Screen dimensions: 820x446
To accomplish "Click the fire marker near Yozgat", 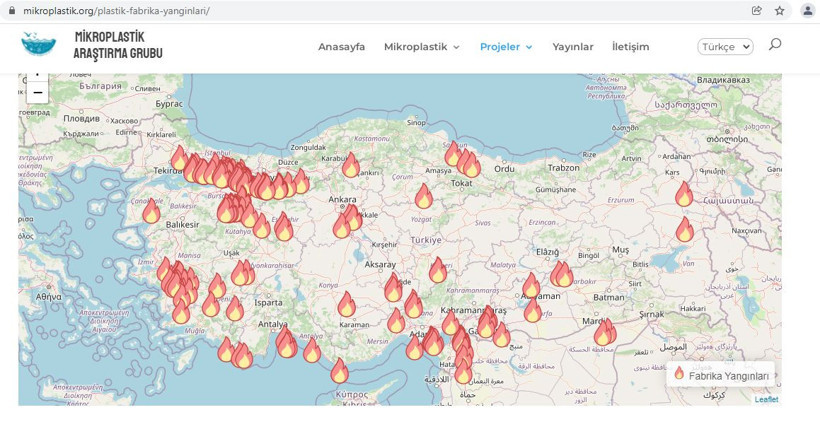I will pyautogui.click(x=424, y=196).
